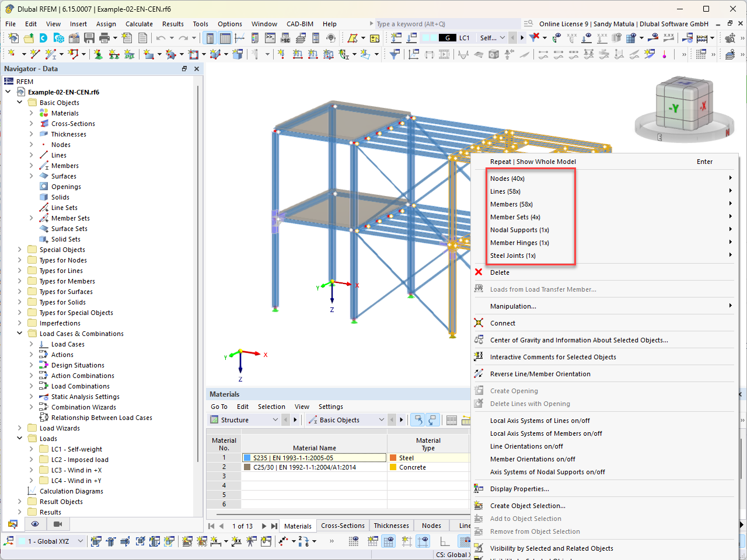Click the Print icon in toolbar
747x560 pixels.
pyautogui.click(x=104, y=38)
